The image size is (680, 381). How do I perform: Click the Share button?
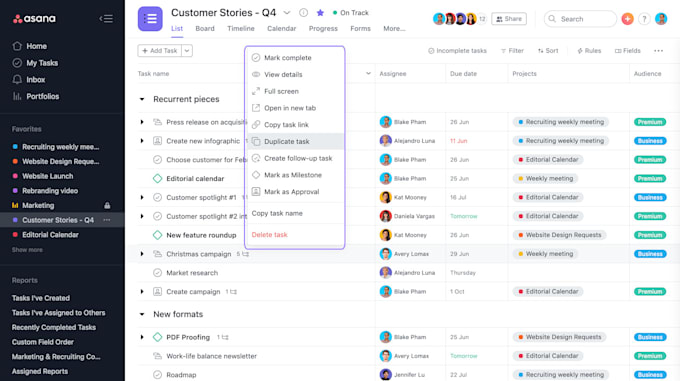click(x=509, y=19)
